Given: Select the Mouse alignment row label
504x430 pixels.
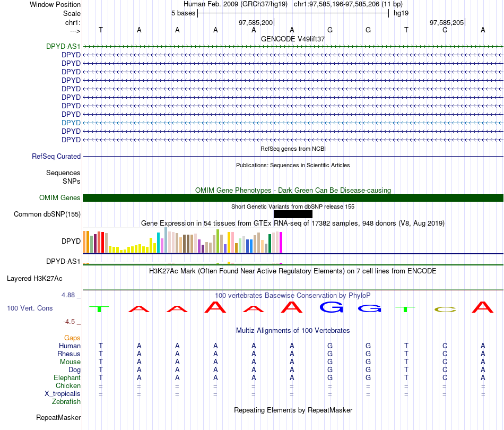Looking at the screenshot, I should [70, 362].
